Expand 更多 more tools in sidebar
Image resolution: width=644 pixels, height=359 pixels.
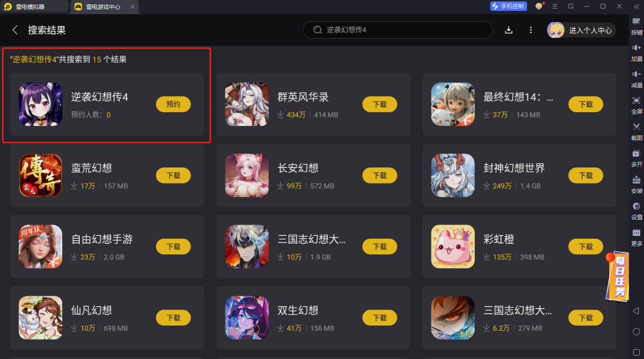[x=636, y=237]
